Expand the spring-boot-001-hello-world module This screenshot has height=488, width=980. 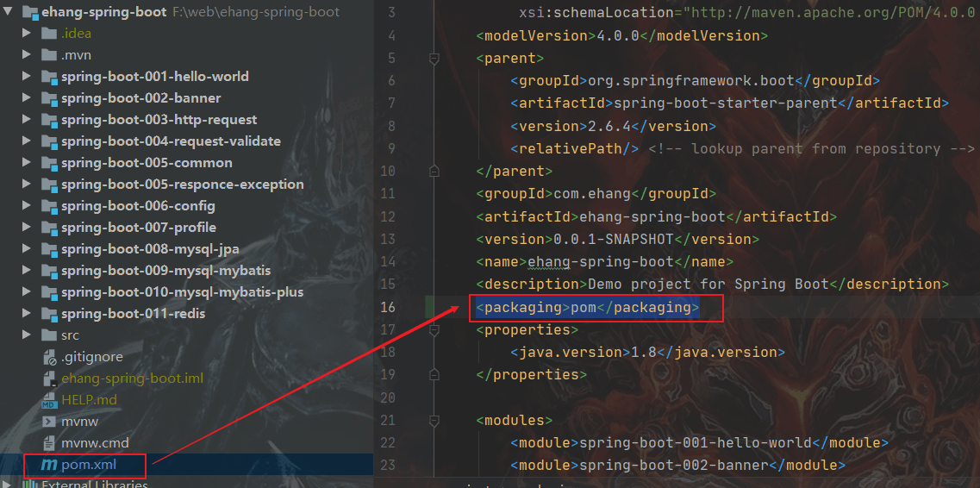(26, 76)
